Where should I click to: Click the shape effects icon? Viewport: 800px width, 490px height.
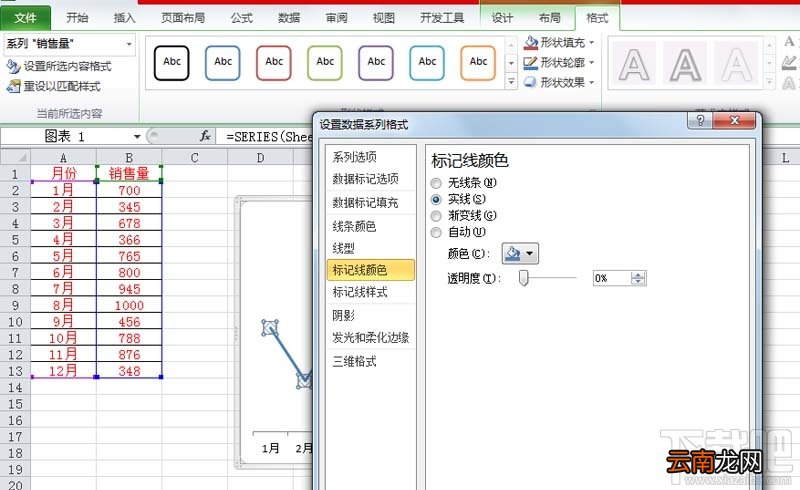531,82
